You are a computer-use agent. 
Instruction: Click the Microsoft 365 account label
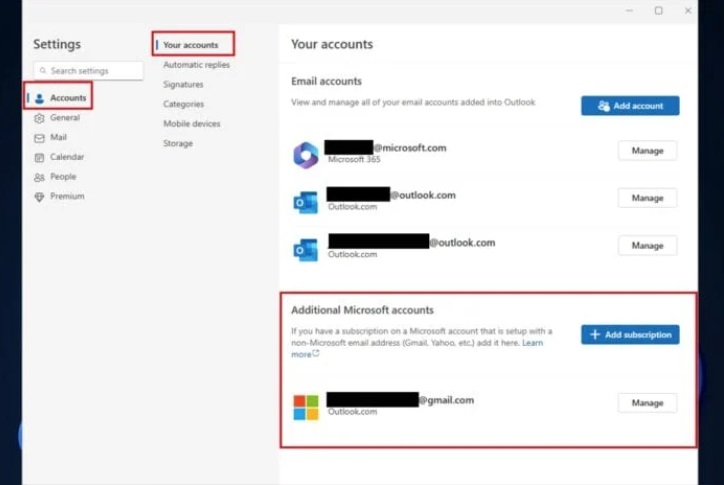pyautogui.click(x=354, y=159)
